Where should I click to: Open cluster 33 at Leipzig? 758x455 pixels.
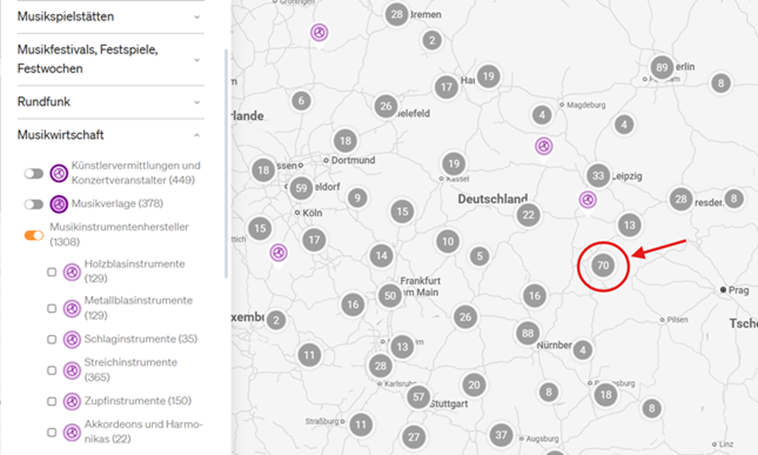[x=598, y=176]
